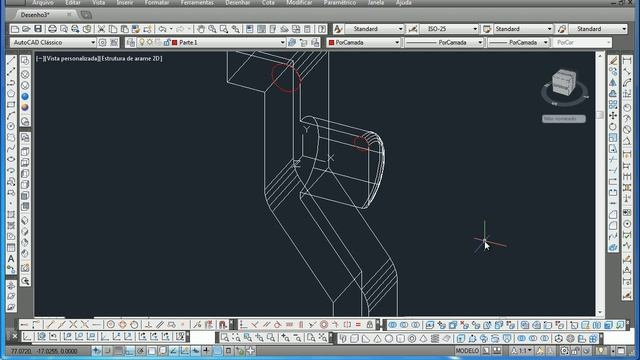Switch to the Desenho3* drawing tab
The image size is (640, 360).
(x=35, y=15)
